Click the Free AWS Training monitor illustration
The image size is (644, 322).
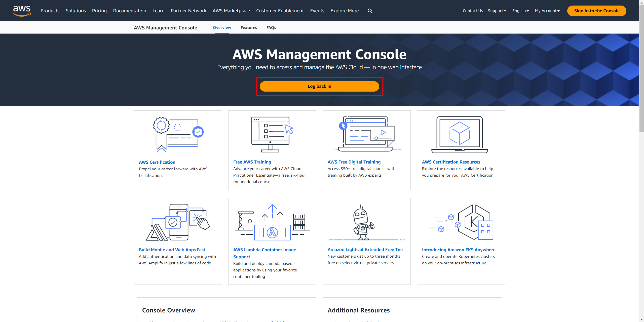(x=272, y=134)
